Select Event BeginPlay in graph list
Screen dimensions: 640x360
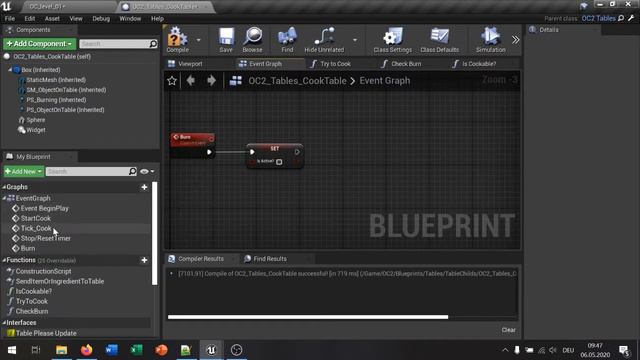44,209
